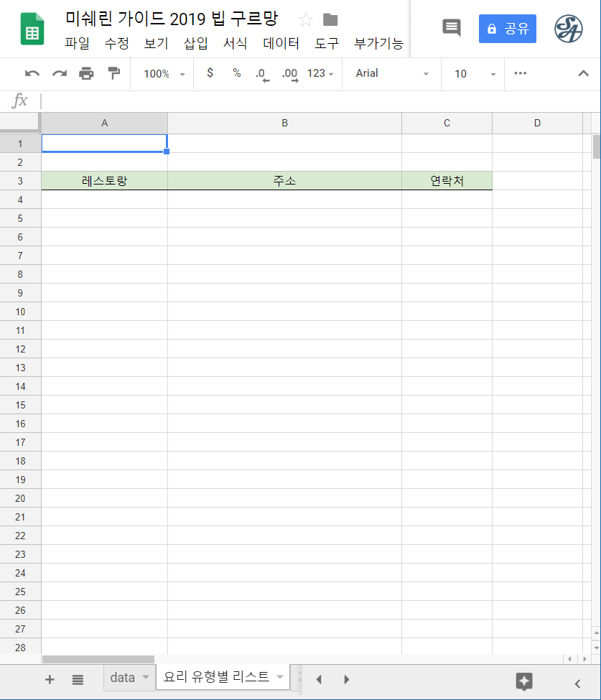The image size is (601, 700).
Task: Select the paint format tool
Action: click(x=113, y=73)
